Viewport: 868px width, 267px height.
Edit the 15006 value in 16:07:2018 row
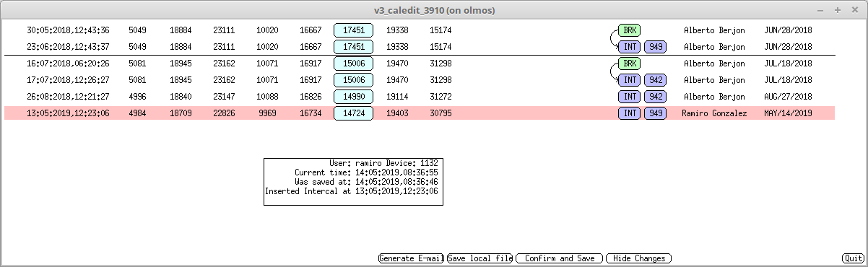click(x=353, y=64)
